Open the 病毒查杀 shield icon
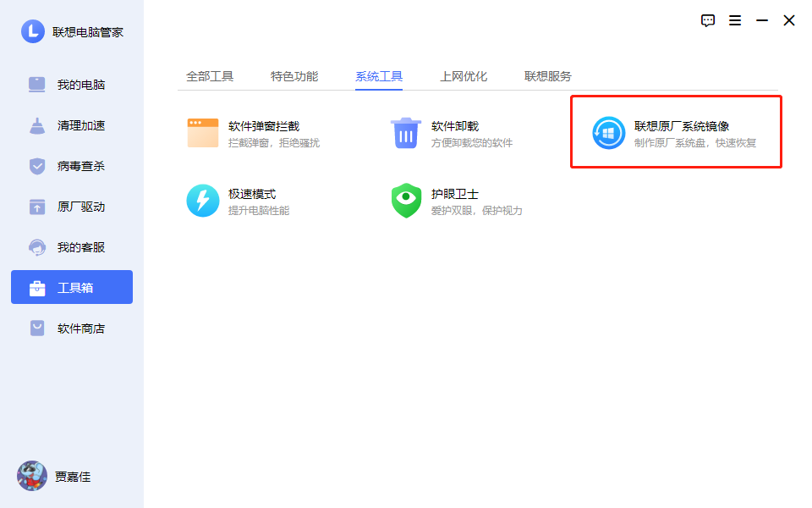The width and height of the screenshot is (812, 508). click(x=36, y=166)
